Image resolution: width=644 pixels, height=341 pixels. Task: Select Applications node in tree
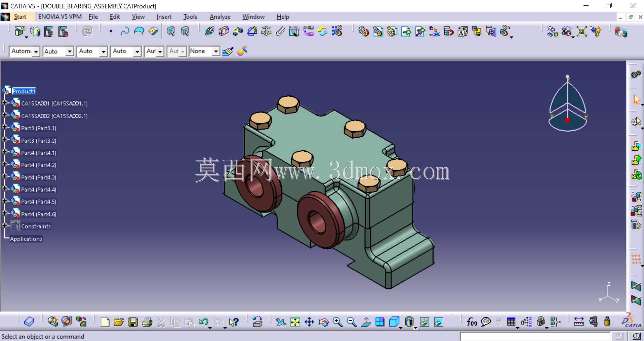pos(26,239)
